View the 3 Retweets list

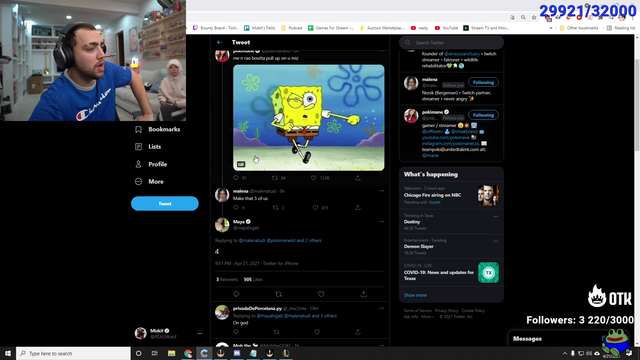click(227, 280)
